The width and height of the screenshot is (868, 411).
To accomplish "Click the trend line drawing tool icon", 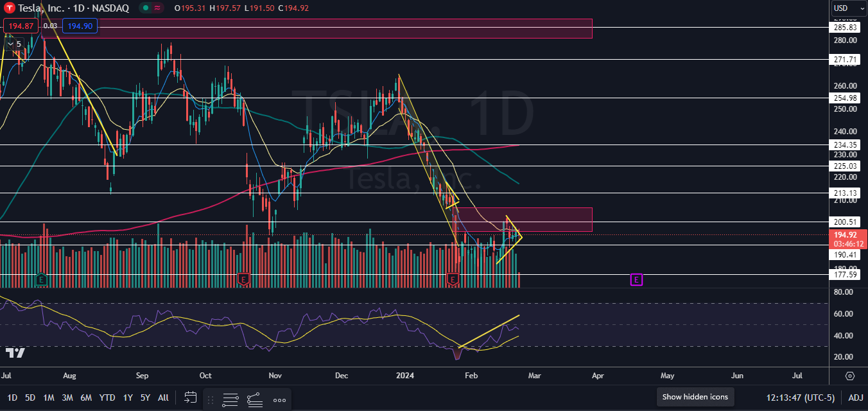I will pyautogui.click(x=255, y=399).
